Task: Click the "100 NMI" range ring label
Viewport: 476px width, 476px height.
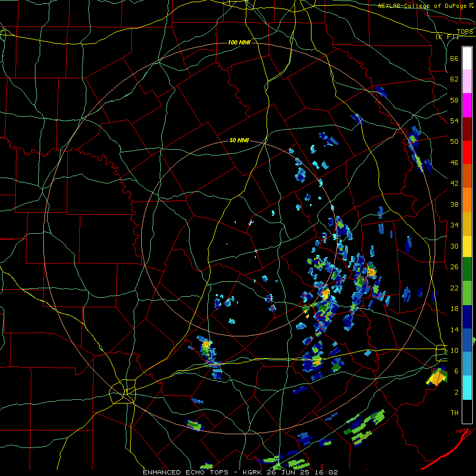Action: (239, 42)
